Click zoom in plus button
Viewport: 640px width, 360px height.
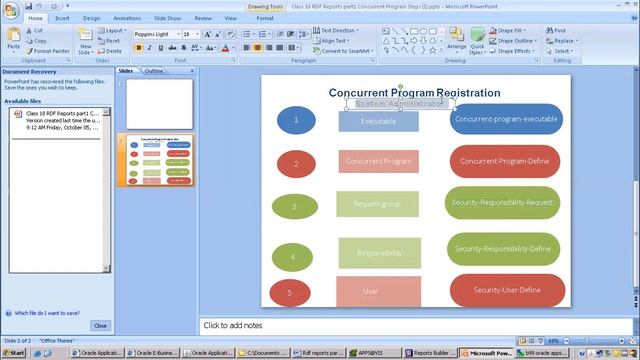(x=622, y=340)
